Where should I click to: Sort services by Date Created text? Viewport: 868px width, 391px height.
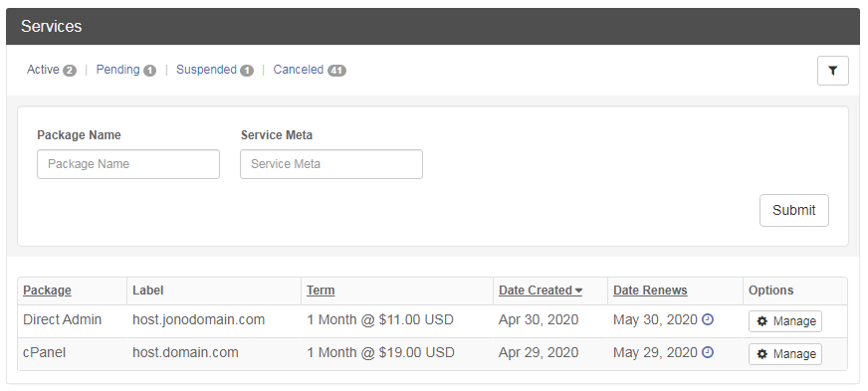[x=536, y=291]
